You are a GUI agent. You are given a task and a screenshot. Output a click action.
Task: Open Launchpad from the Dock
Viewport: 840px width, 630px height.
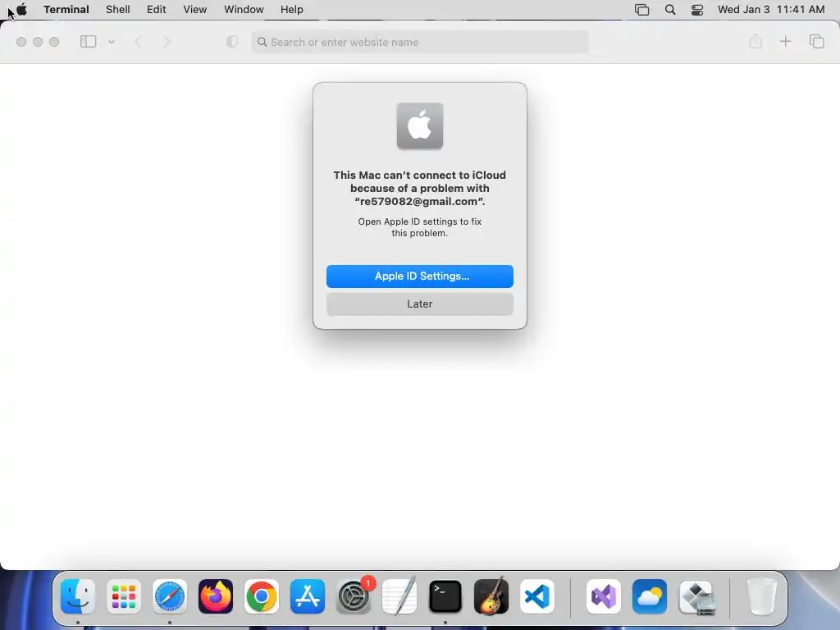pyautogui.click(x=124, y=596)
